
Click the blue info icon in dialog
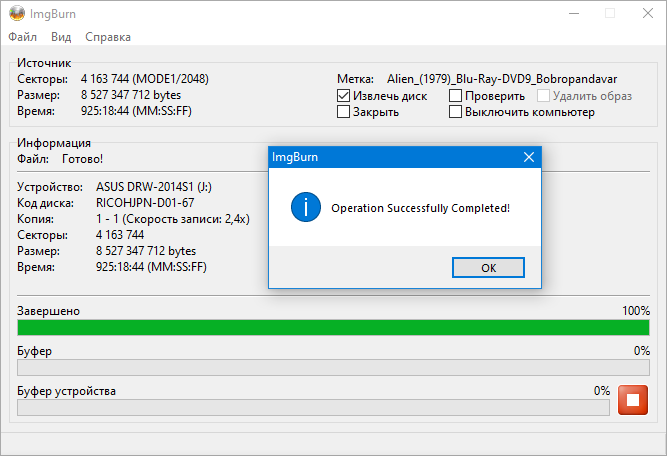[x=305, y=207]
